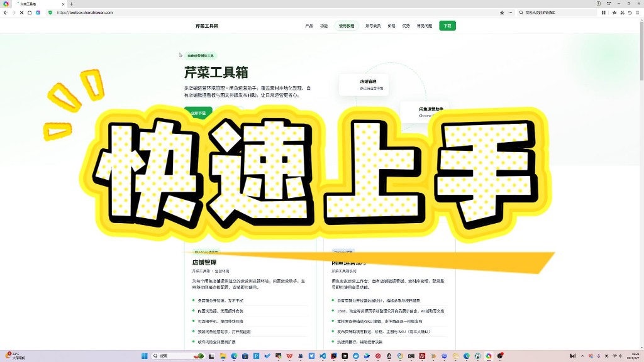Open Visual Studio Code from the taskbar
The width and height of the screenshot is (644, 362).
323,356
